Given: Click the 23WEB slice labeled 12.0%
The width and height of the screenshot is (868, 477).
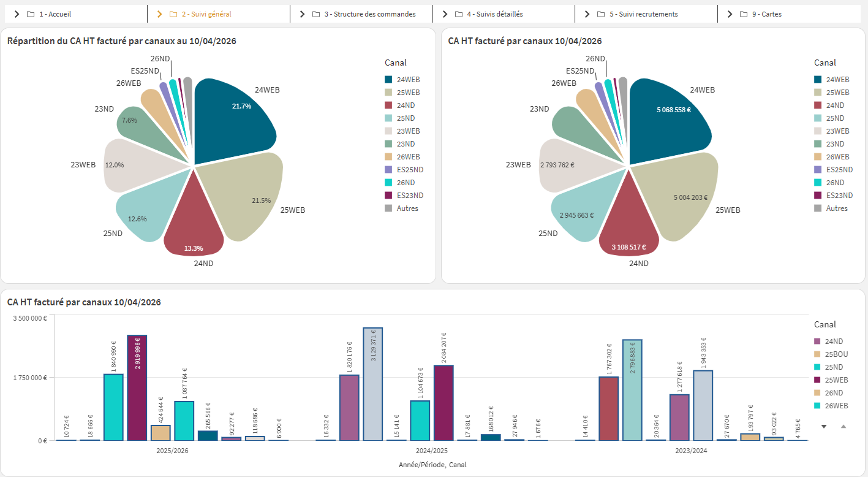Looking at the screenshot, I should coord(135,164).
